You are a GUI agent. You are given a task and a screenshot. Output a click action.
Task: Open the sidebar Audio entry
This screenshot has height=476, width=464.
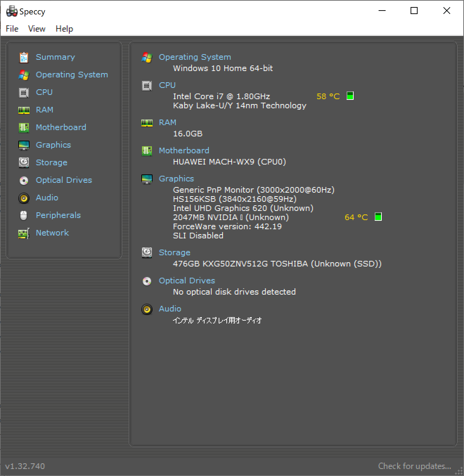pyautogui.click(x=47, y=198)
